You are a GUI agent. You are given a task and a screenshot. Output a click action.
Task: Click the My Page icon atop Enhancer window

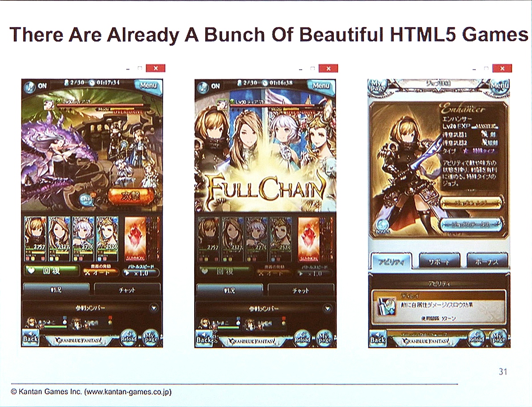click(377, 86)
